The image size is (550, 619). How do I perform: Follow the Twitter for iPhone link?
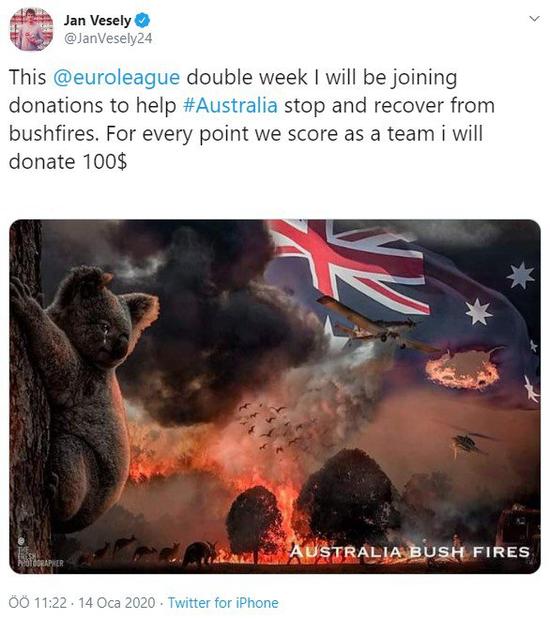pyautogui.click(x=223, y=603)
